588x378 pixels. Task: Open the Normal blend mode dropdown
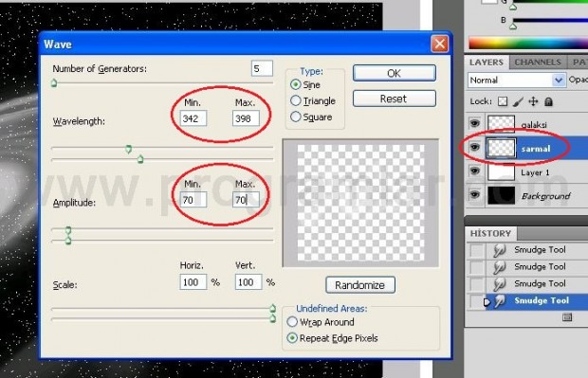517,81
